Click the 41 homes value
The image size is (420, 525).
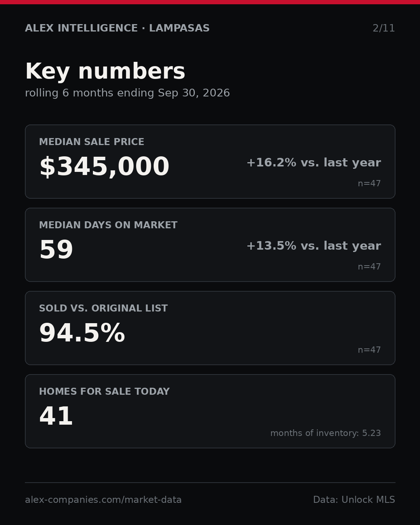56,416
